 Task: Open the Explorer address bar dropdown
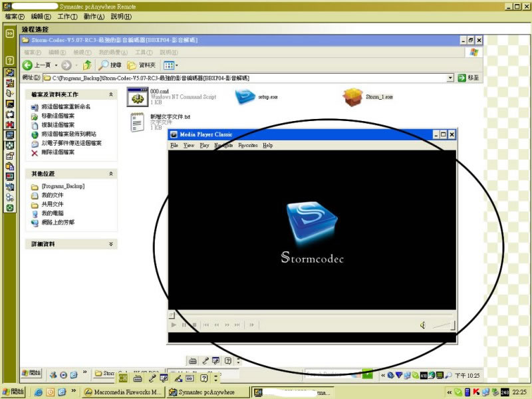tap(450, 78)
